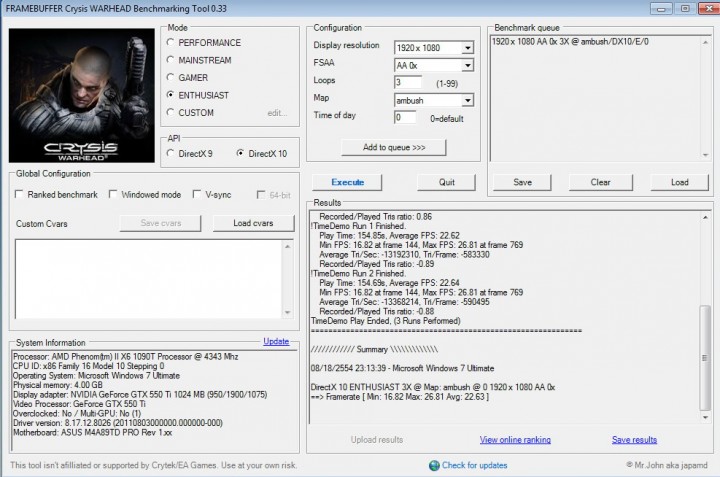The image size is (720, 477).
Task: Click the 'TimeDemo Run 2 Finished' line
Action: [x=358, y=274]
